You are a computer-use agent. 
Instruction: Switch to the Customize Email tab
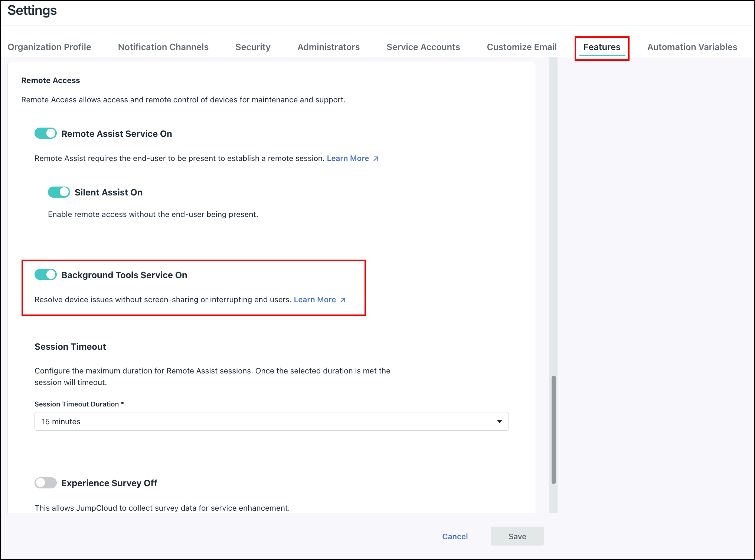coord(522,47)
